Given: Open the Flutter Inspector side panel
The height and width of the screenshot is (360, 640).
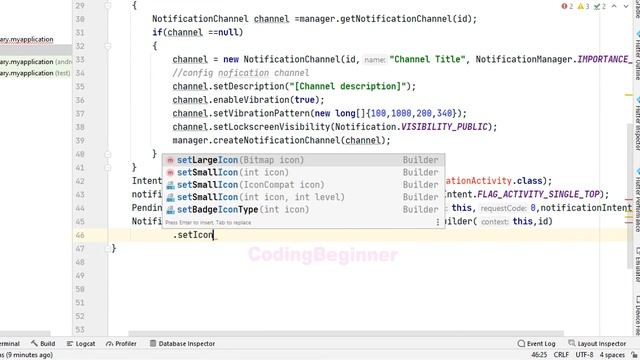Looking at the screenshot, I should click(x=637, y=124).
